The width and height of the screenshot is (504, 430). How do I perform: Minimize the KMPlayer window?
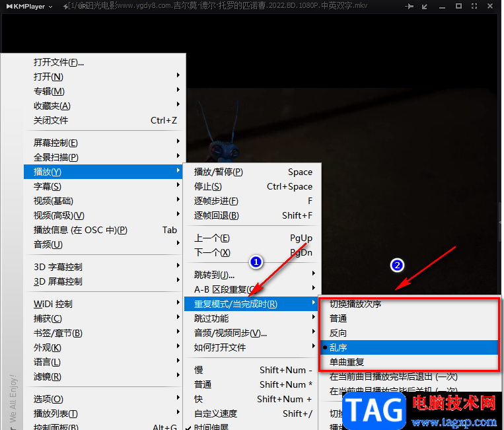click(x=443, y=7)
